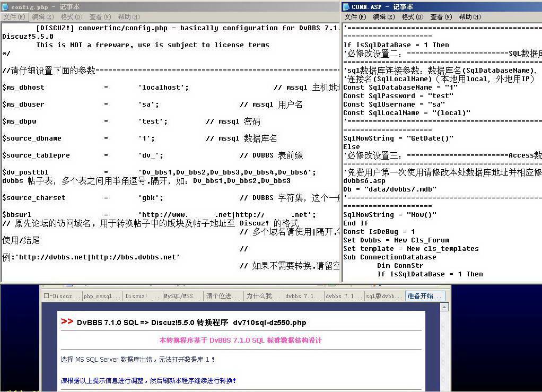542x392 pixels.
Task: Click the blue refresh instruction text
Action: click(x=148, y=380)
